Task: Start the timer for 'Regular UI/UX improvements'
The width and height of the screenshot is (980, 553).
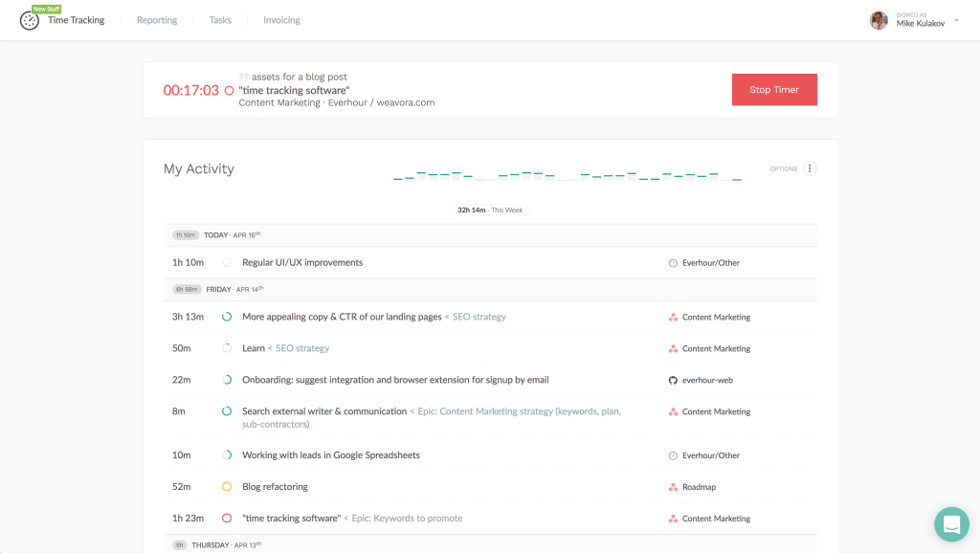Action: [x=227, y=261]
